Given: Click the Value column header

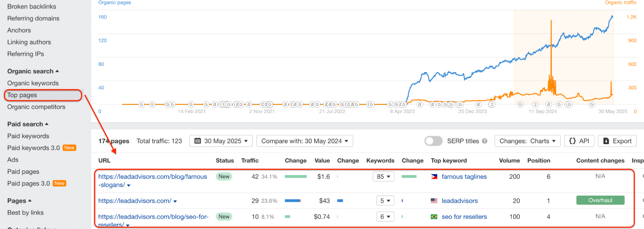Looking at the screenshot, I should pyautogui.click(x=322, y=161).
